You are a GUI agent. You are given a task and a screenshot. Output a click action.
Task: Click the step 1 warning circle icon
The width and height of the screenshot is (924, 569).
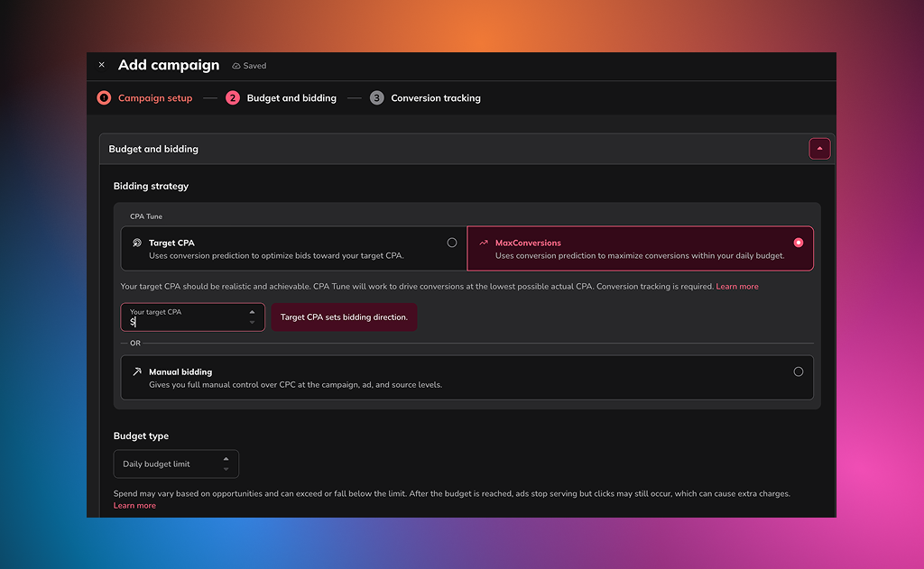(104, 97)
